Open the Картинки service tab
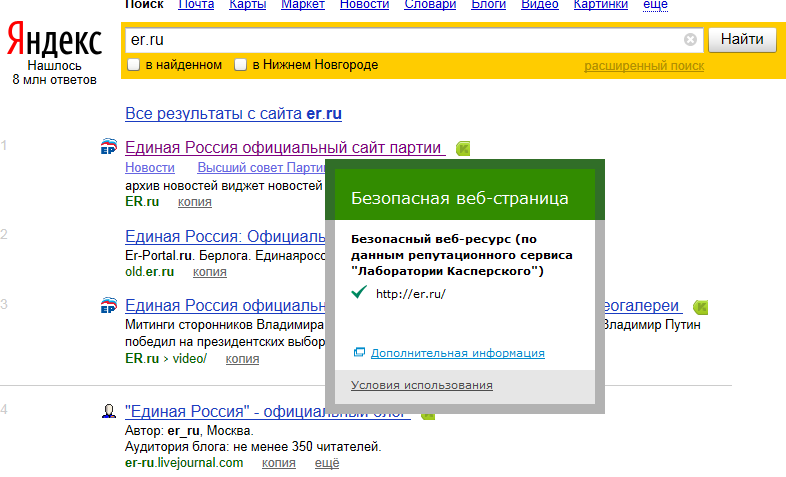 601,5
